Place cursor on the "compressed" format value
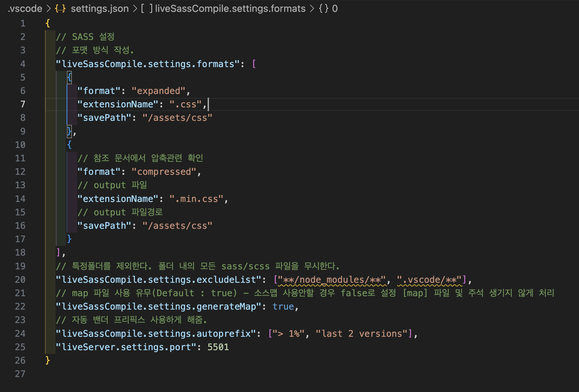This screenshot has width=579, height=392. pyautogui.click(x=164, y=172)
